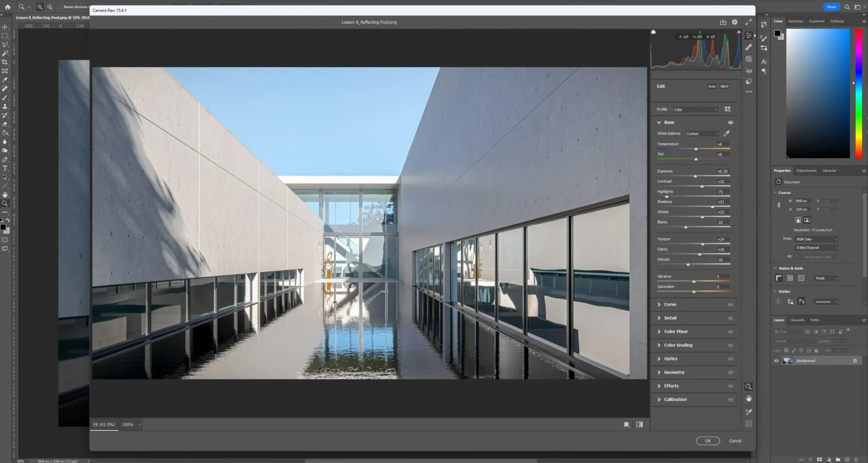The height and width of the screenshot is (463, 868).
Task: Select the Healing tool in Camera Raw sidebar
Action: (749, 47)
